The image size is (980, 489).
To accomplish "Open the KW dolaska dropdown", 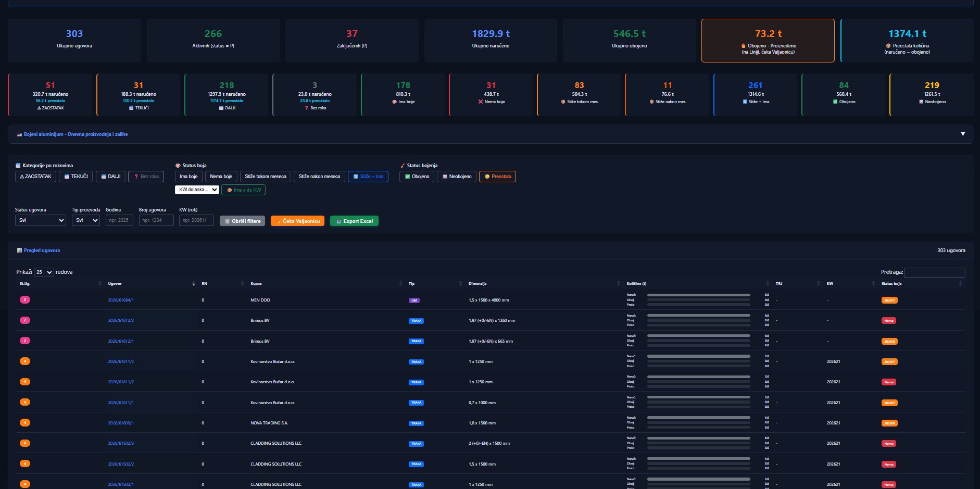I will coord(197,190).
